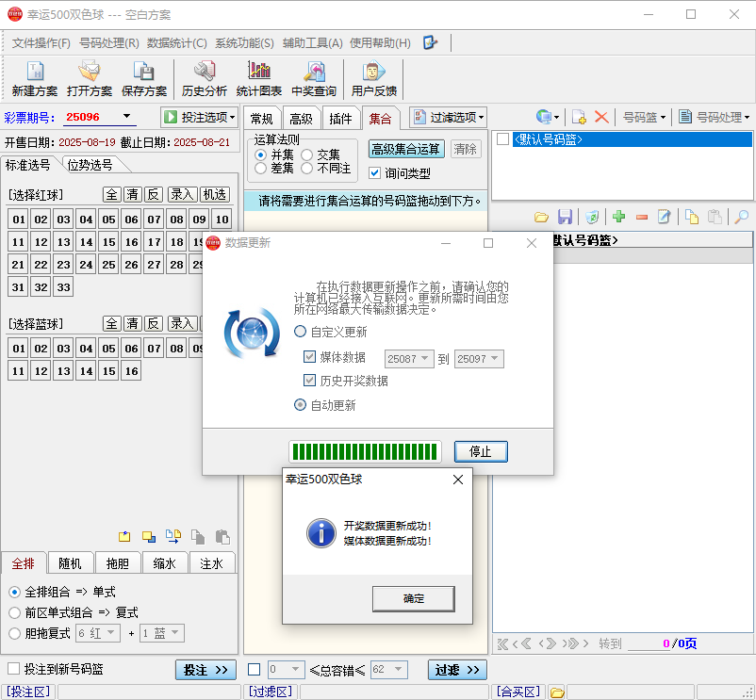Screen dimensions: 756x700
Task: Click the green plus add icon
Action: 619,217
